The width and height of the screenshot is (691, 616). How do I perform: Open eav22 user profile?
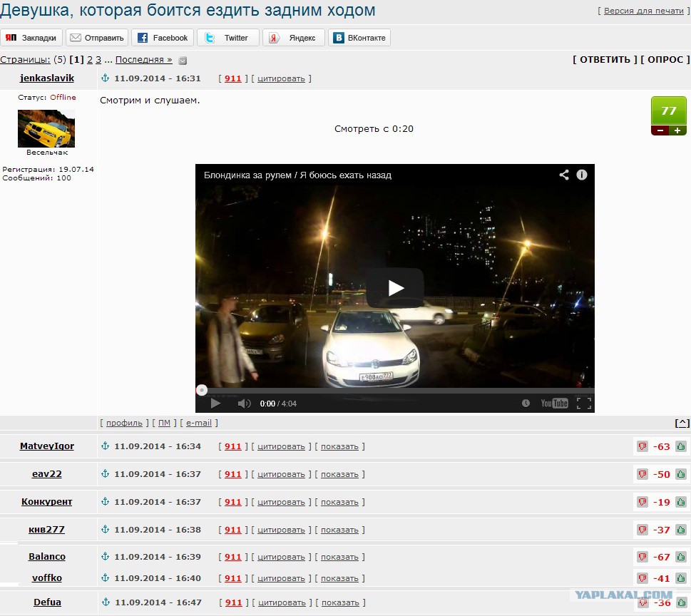(x=47, y=473)
